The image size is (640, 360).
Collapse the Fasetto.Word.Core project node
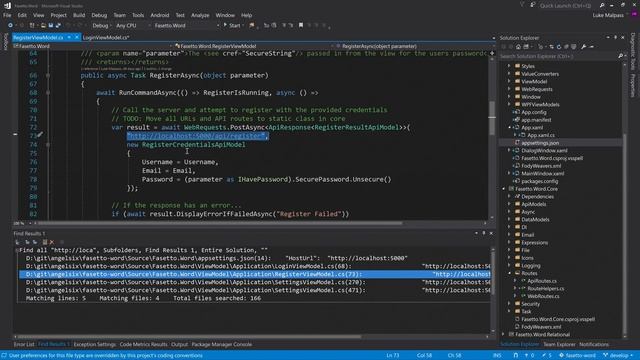click(504, 189)
